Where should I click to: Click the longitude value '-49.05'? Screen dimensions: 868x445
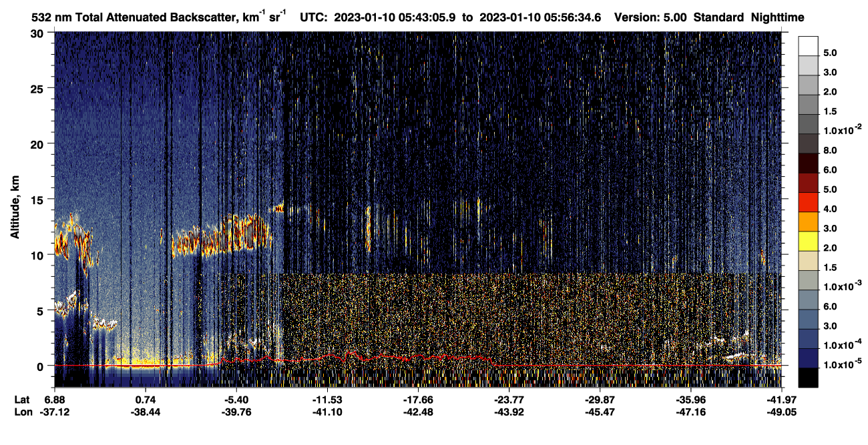click(781, 412)
